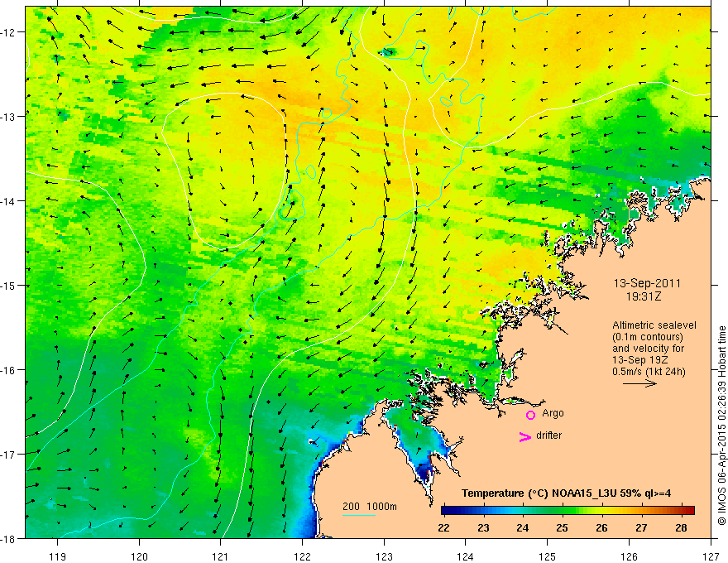Viewport: 728px width, 563px height.
Task: Click the '200 1000m' depth label
Action: point(370,507)
